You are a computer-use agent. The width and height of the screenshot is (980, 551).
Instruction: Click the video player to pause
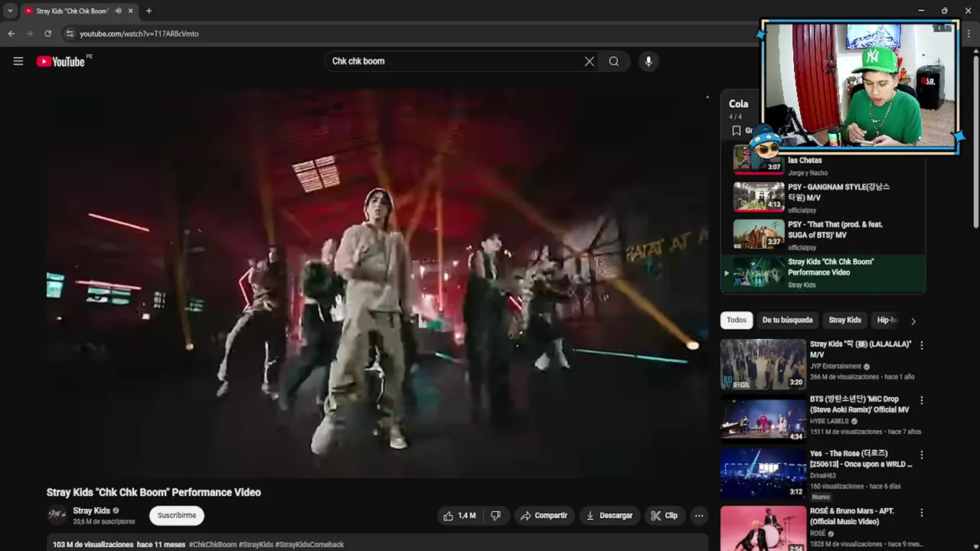click(x=377, y=283)
